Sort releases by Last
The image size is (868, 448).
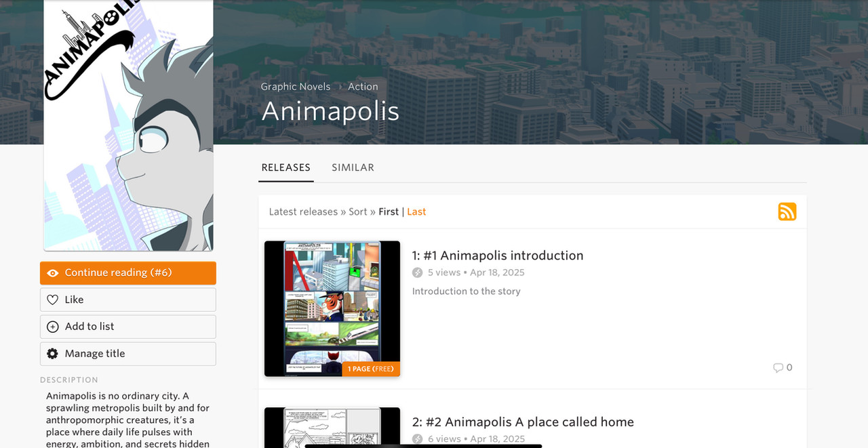416,211
